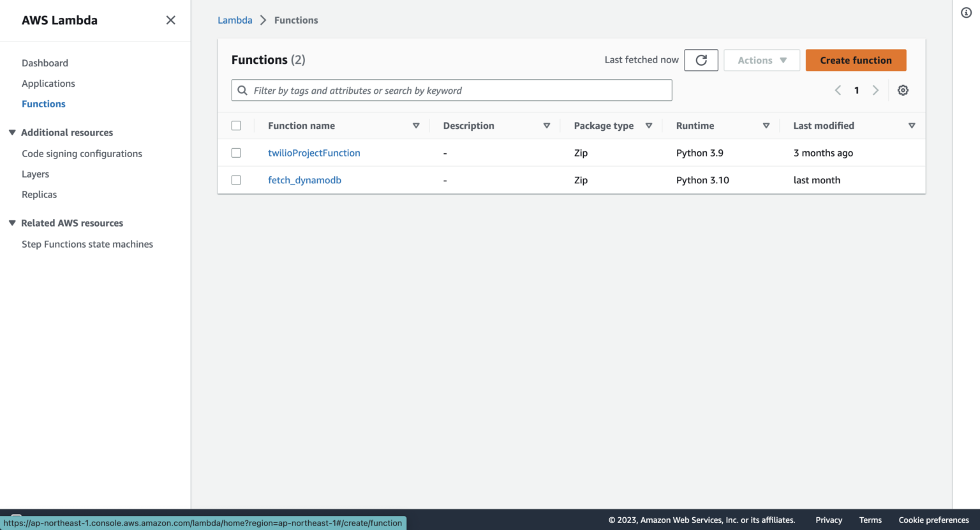Screen dimensions: 980x530
Task: Click the Create function button
Action: [856, 60]
